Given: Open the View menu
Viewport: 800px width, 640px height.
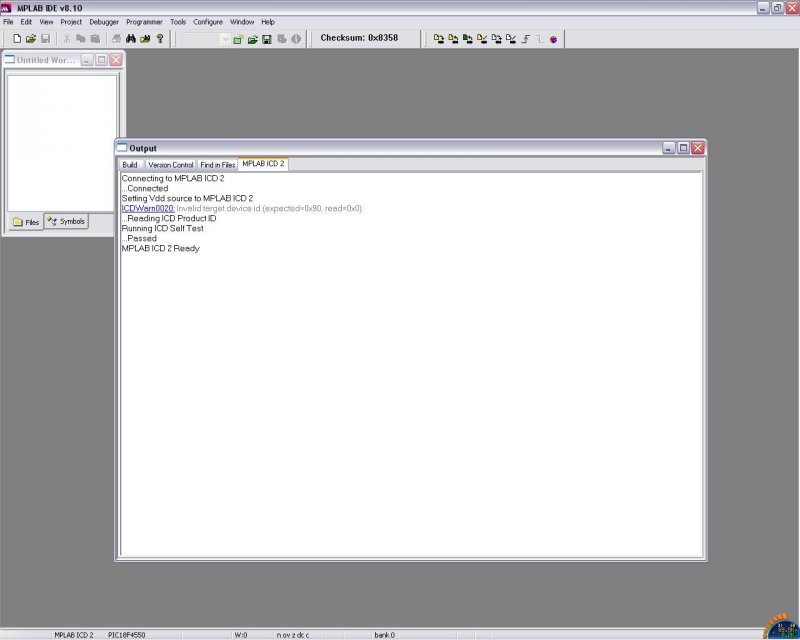Looking at the screenshot, I should 46,22.
